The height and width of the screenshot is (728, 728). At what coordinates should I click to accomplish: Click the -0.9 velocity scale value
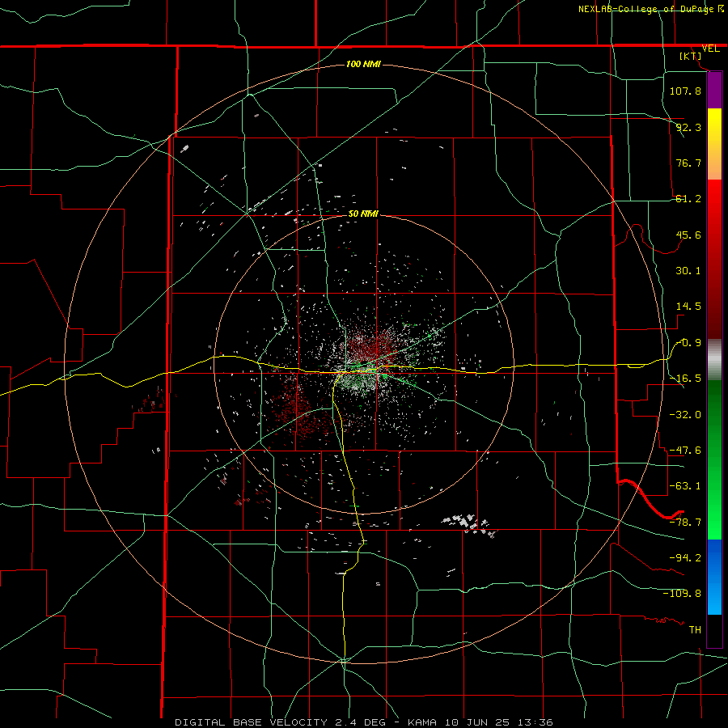click(688, 343)
